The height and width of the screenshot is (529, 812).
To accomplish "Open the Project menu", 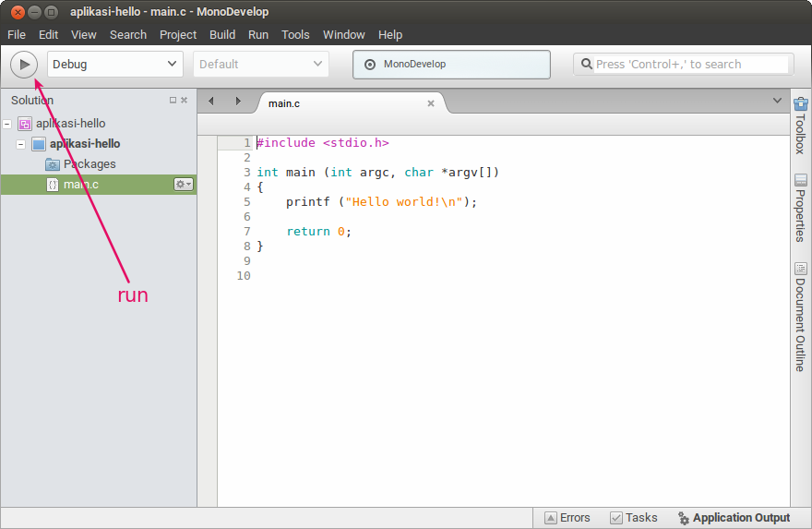I will [177, 35].
